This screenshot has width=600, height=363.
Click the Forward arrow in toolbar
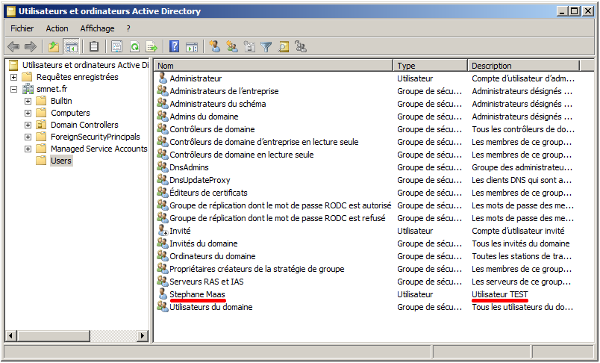click(x=30, y=47)
